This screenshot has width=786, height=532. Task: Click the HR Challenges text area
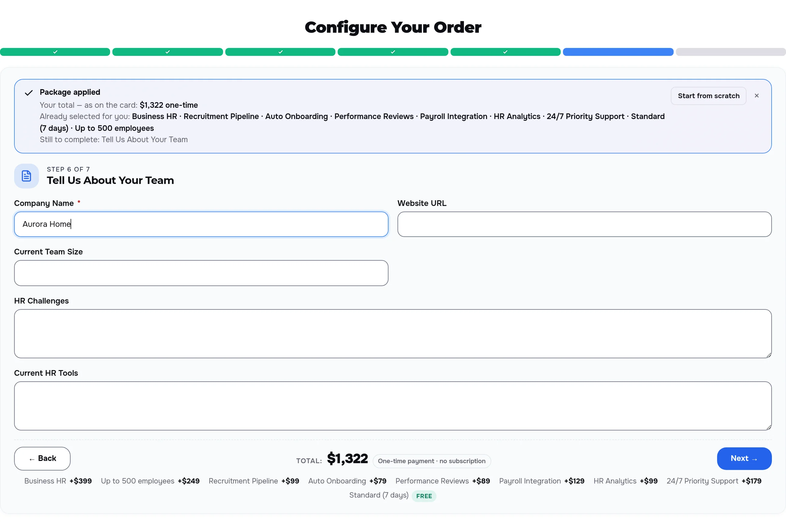pos(393,333)
